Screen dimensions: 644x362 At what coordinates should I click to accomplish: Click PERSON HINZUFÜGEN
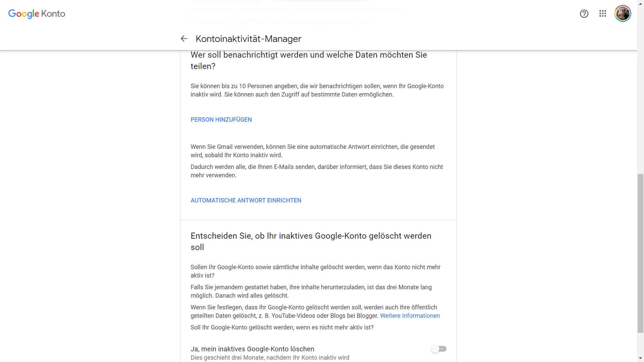point(221,120)
